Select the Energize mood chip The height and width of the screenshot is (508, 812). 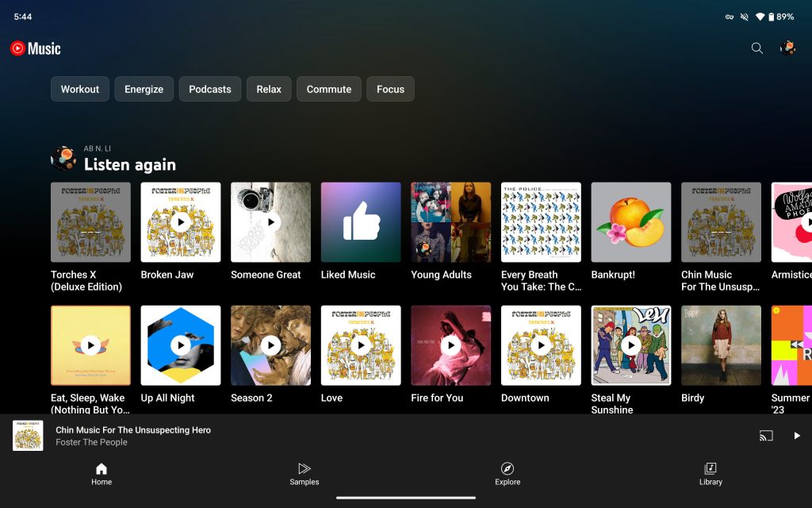(144, 89)
